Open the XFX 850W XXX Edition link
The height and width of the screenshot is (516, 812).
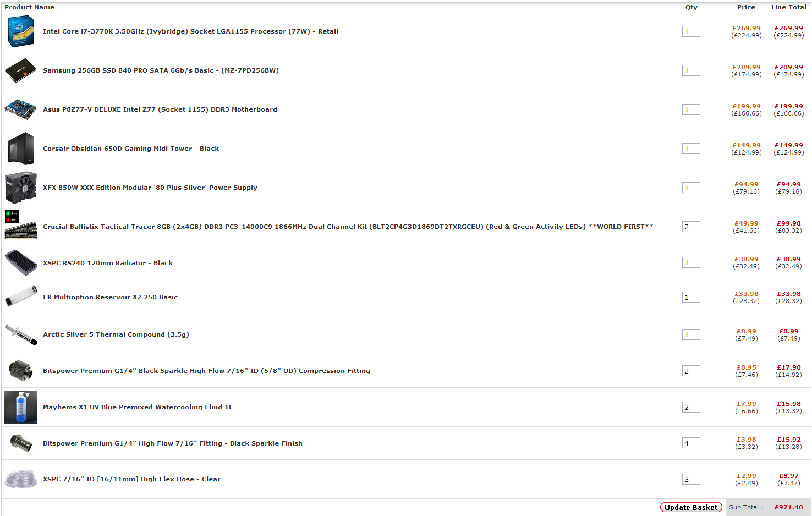tap(150, 188)
